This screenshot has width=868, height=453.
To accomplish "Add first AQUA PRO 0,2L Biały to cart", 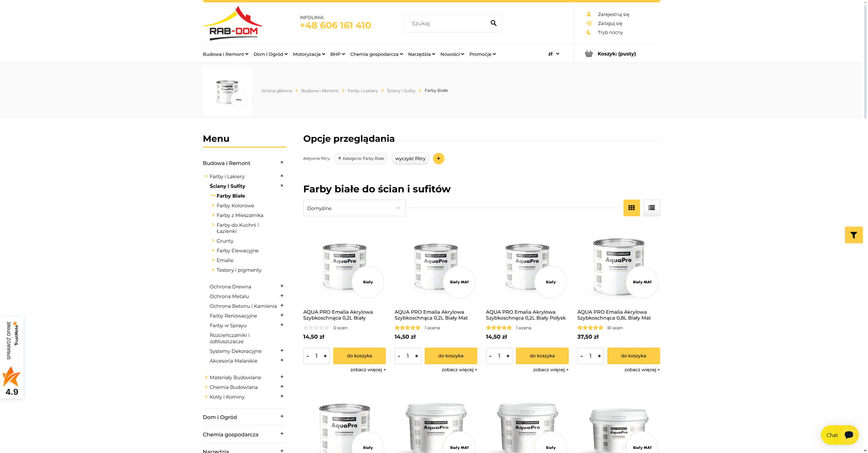I will (x=359, y=356).
